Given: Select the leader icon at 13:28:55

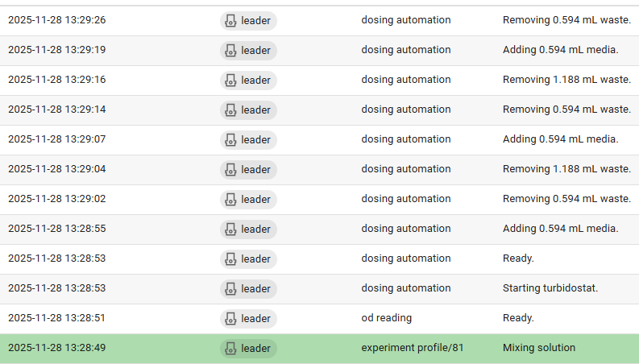Looking at the screenshot, I should [230, 229].
